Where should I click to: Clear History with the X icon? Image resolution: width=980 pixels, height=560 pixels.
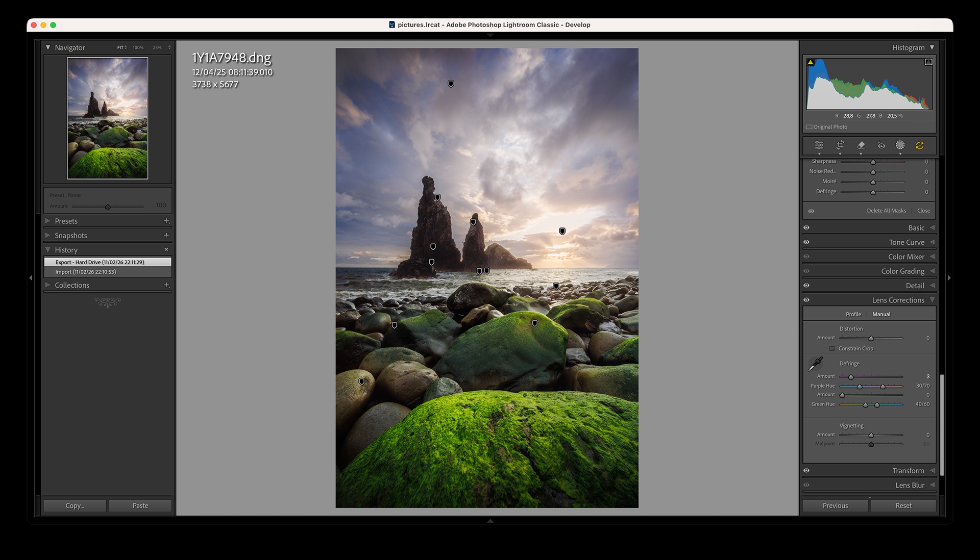166,249
